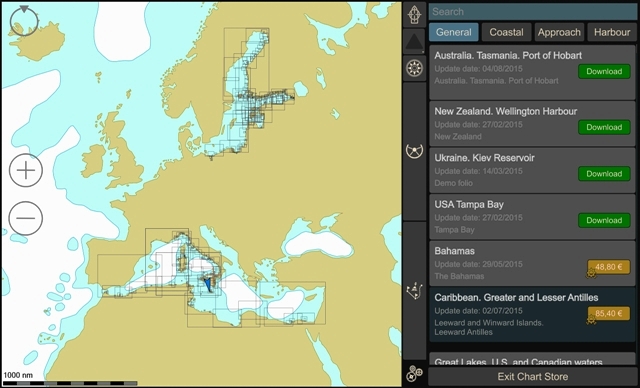Click the compass rotation icon on map

tap(24, 21)
